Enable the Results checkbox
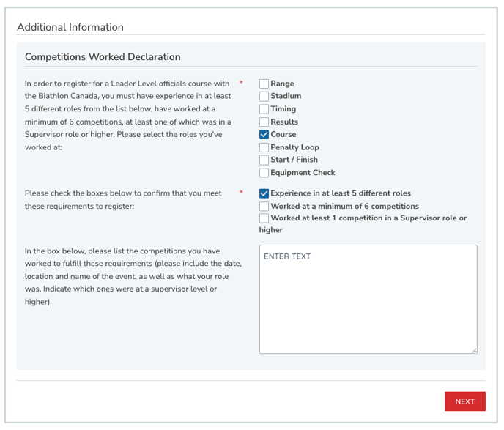 [264, 122]
